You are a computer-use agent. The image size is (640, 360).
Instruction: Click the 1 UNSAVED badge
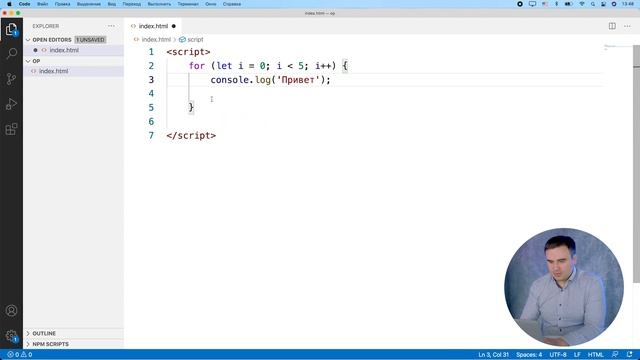coord(90,40)
